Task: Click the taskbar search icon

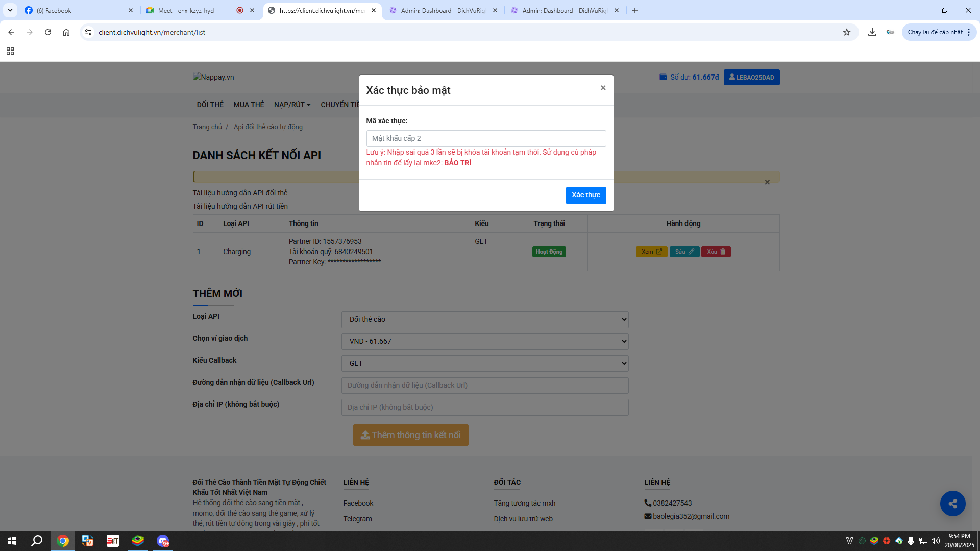Action: tap(37, 541)
